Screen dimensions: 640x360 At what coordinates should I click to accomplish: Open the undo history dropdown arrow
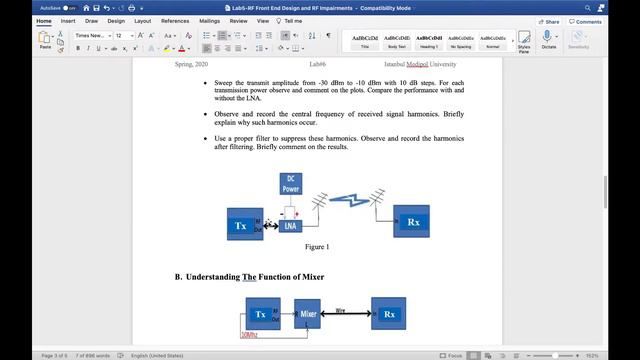(113, 9)
